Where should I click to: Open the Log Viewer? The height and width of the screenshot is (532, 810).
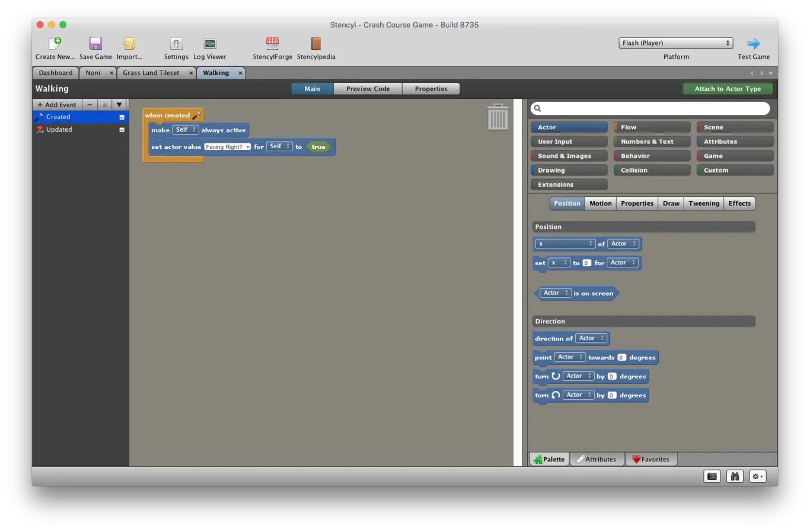click(210, 43)
